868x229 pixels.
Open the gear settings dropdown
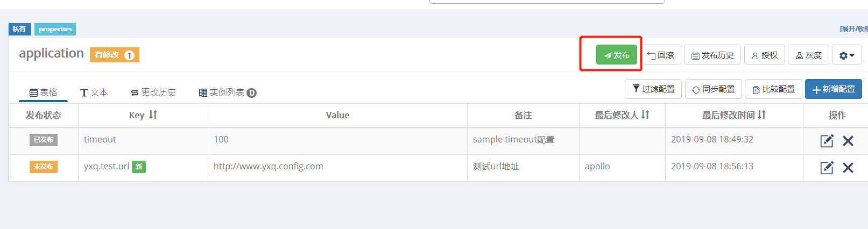pyautogui.click(x=847, y=55)
